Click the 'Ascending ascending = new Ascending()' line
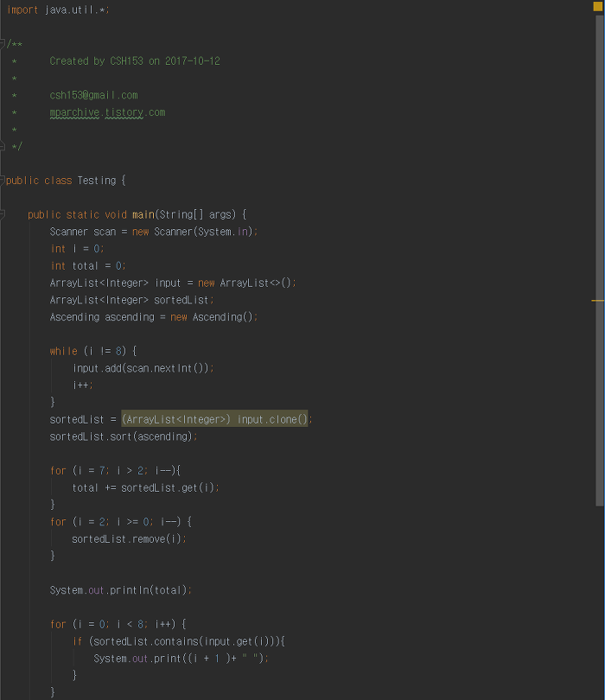 pos(154,317)
